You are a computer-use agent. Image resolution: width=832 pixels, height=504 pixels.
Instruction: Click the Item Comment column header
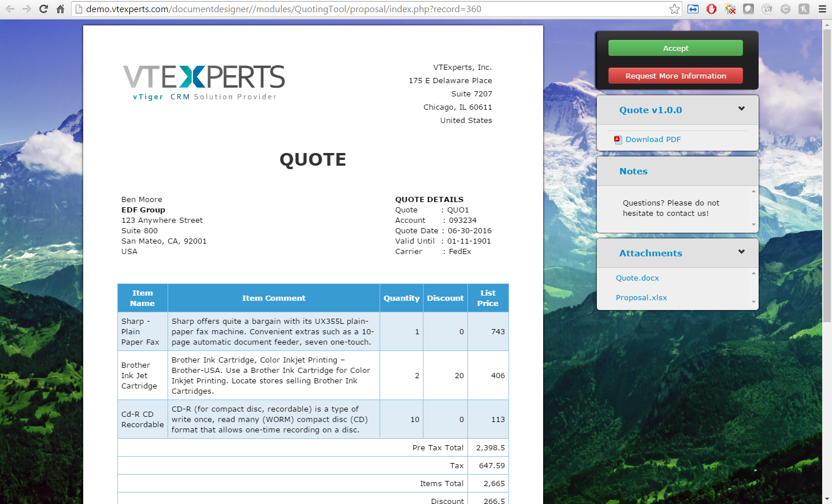[274, 298]
